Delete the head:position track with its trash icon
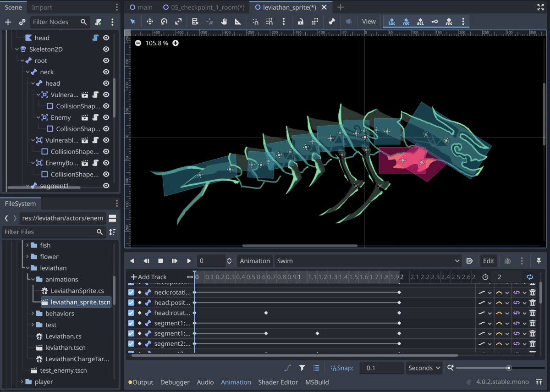 [533, 303]
